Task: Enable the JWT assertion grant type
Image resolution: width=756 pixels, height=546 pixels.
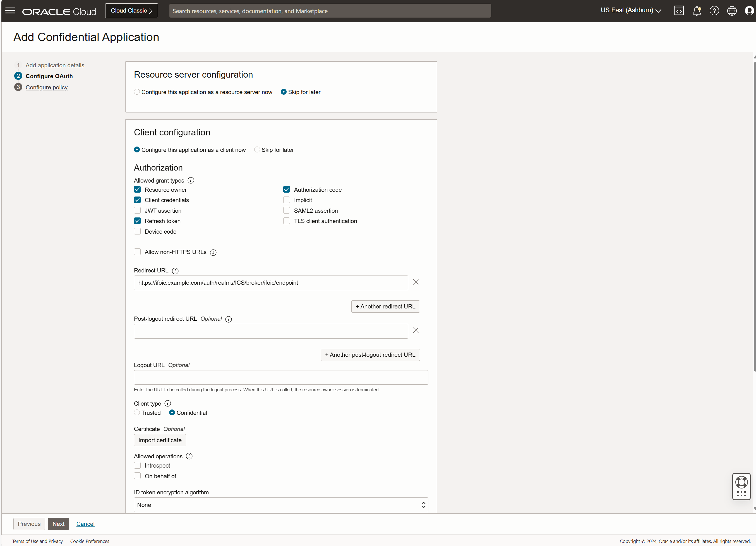Action: click(137, 210)
